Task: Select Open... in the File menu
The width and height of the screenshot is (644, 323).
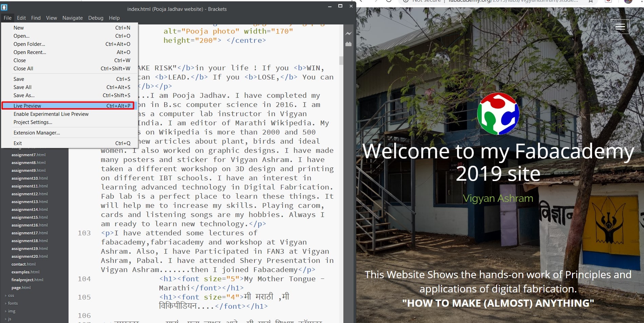Action: pyautogui.click(x=70, y=36)
